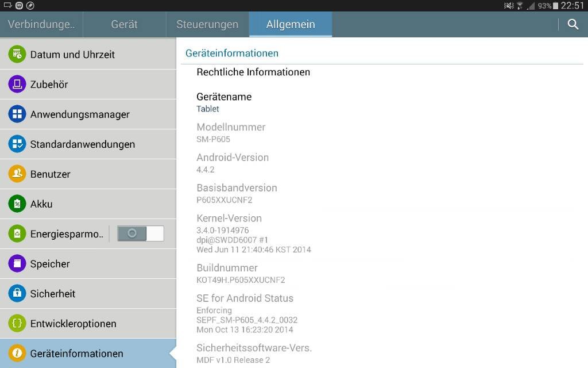Edit the Gerätename entry
This screenshot has height=368, width=588.
coord(382,102)
